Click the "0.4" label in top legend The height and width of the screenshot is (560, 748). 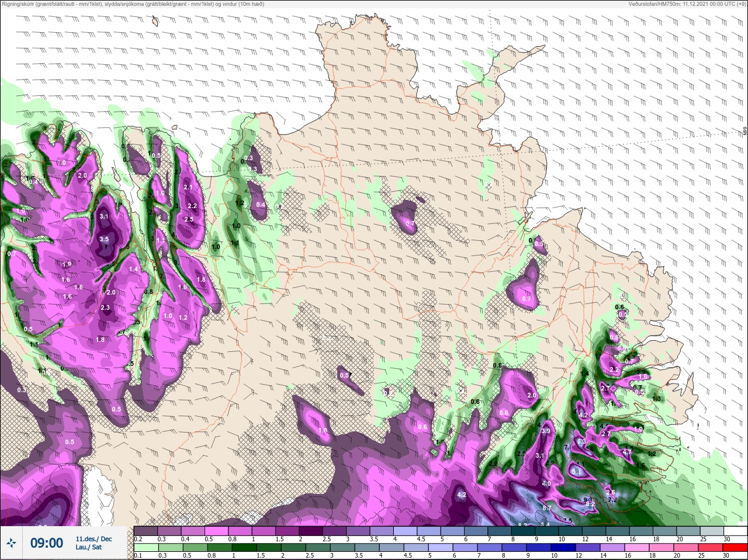(185, 539)
